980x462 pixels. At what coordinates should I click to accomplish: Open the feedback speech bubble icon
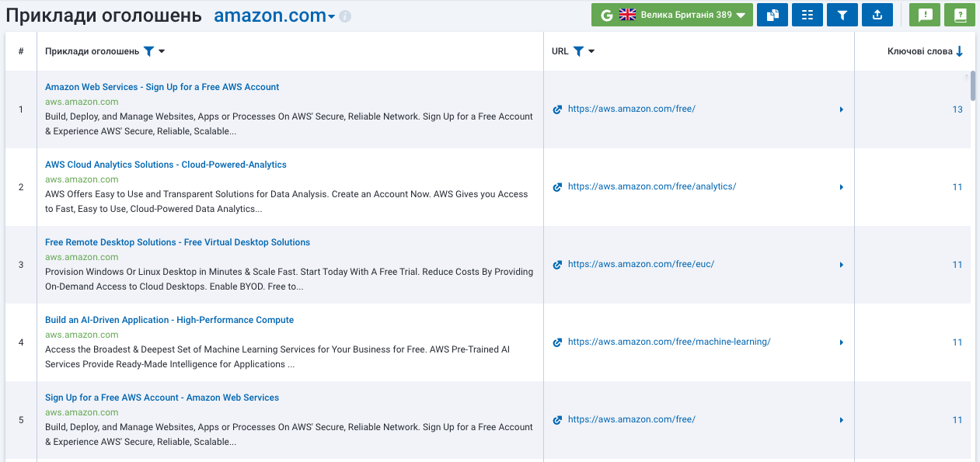click(x=925, y=15)
